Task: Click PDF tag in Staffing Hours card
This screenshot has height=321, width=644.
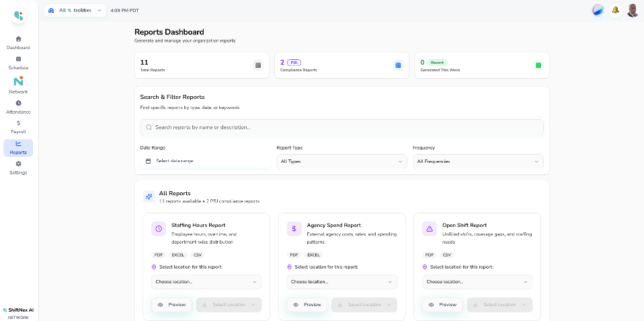Action: [159, 255]
